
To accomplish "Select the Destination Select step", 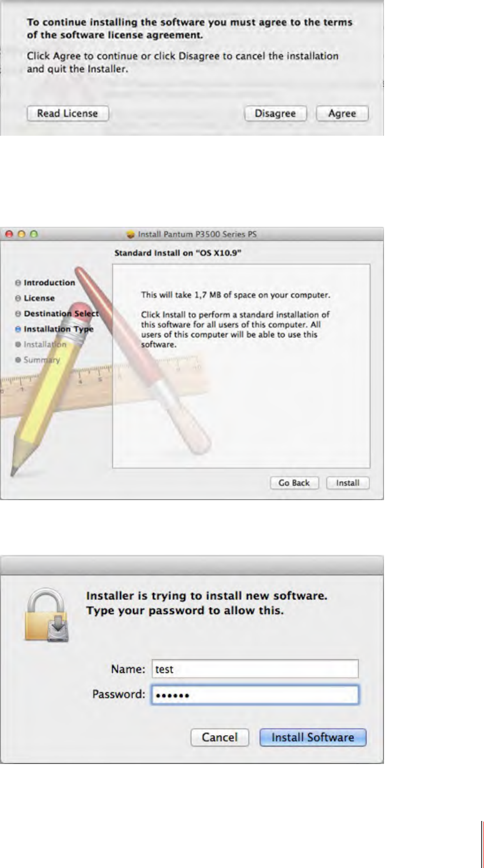I will click(57, 314).
